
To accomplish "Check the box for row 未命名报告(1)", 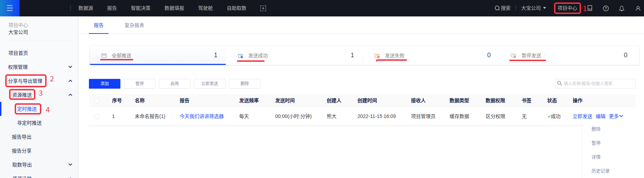I will coord(97,117).
